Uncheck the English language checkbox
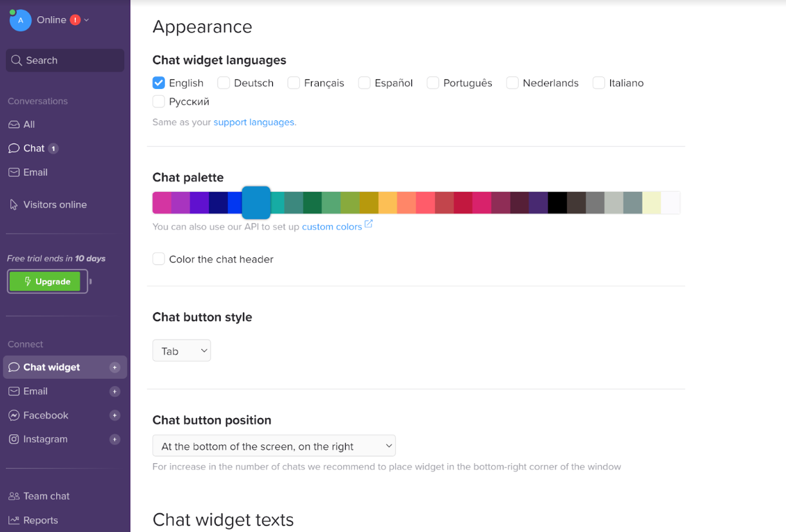Image resolution: width=786 pixels, height=532 pixels. (x=159, y=83)
